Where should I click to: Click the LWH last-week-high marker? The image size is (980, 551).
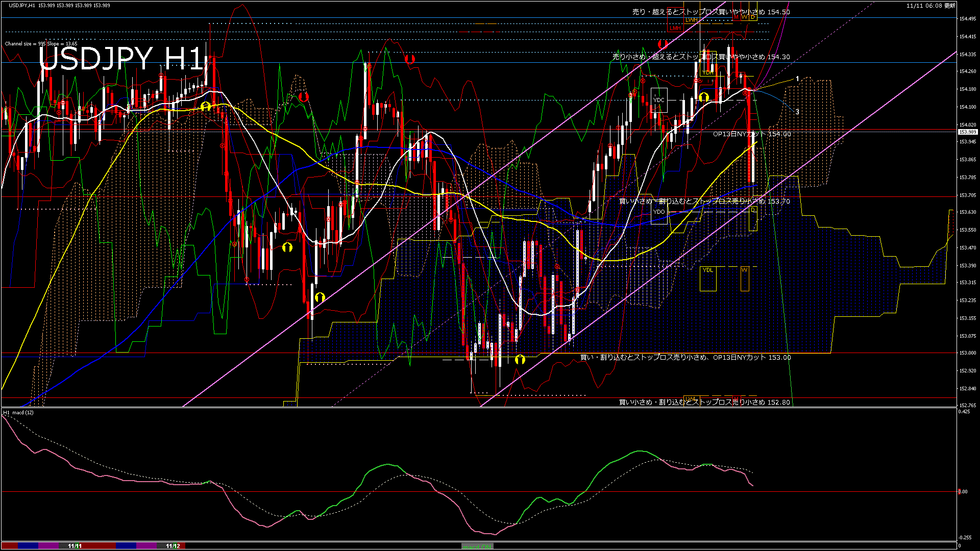click(692, 20)
